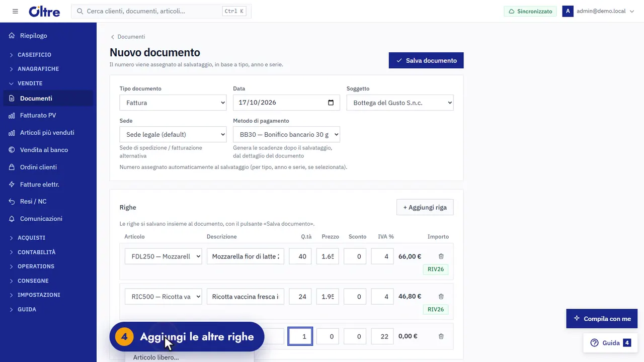Open the admin@demo.local account menu
This screenshot has width=644, height=362.
(x=599, y=11)
